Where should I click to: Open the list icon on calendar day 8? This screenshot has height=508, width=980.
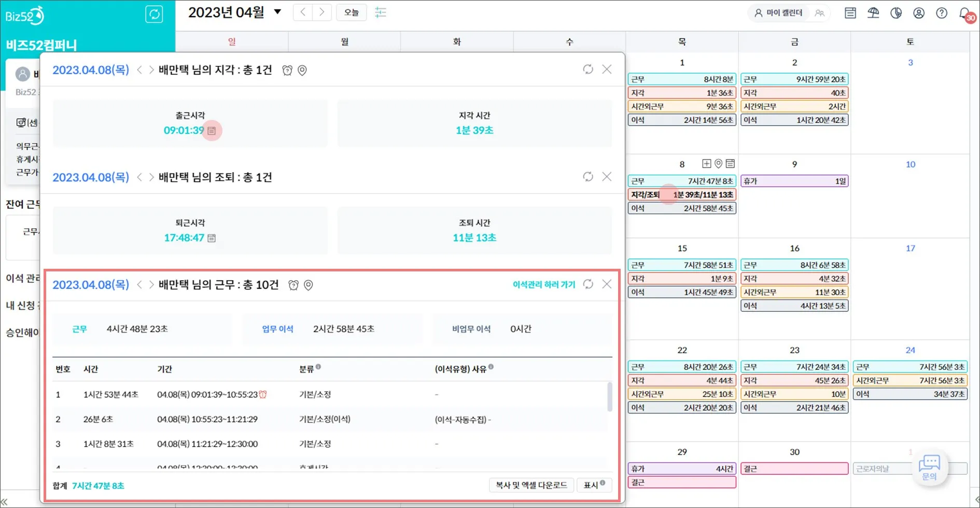[x=731, y=164]
